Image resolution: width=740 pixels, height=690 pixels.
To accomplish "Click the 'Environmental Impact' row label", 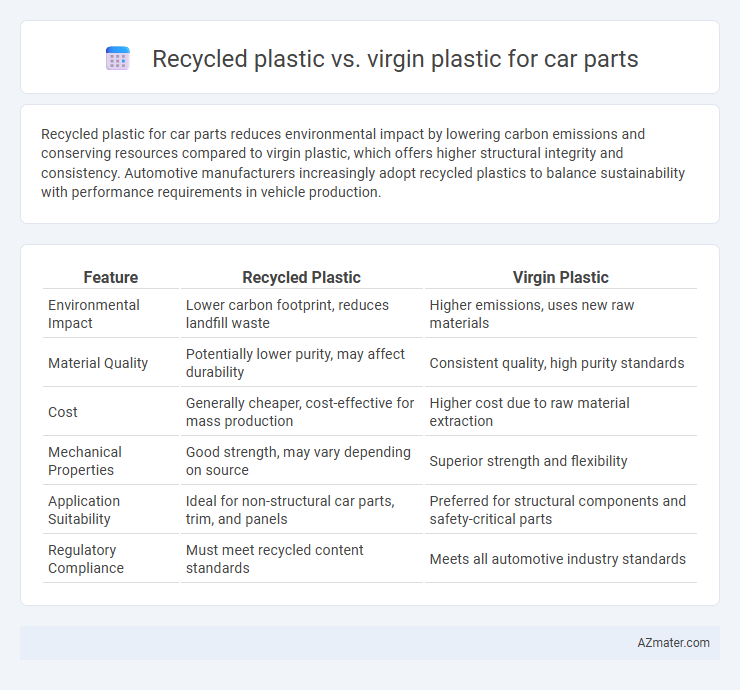I will [93, 314].
